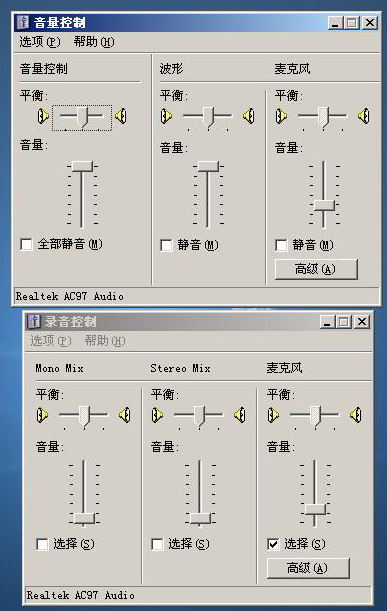Open 帮助 menu in 录音控制 window
Viewport: 387px width, 611px height.
105,341
